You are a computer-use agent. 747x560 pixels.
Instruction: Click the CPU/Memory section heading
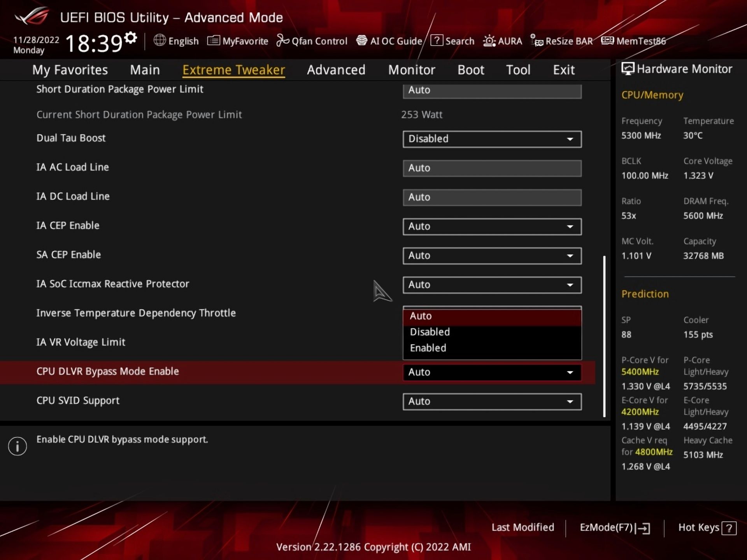pos(652,95)
